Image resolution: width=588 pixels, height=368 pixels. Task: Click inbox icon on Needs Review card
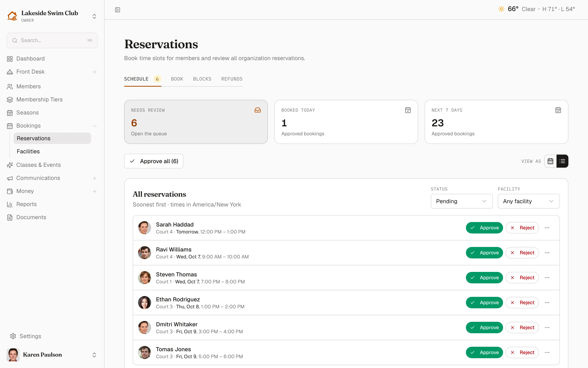point(257,110)
